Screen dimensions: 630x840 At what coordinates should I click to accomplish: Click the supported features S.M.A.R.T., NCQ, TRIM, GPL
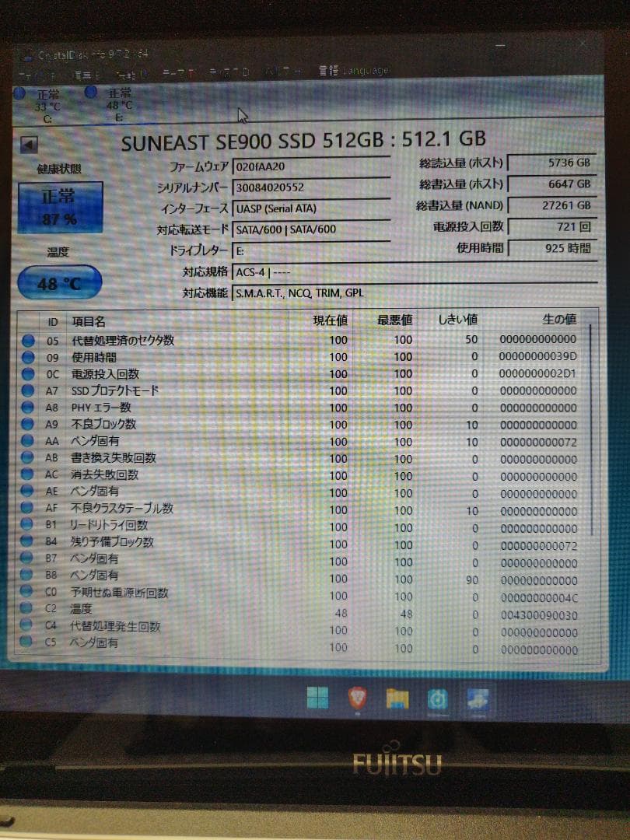tap(415, 292)
